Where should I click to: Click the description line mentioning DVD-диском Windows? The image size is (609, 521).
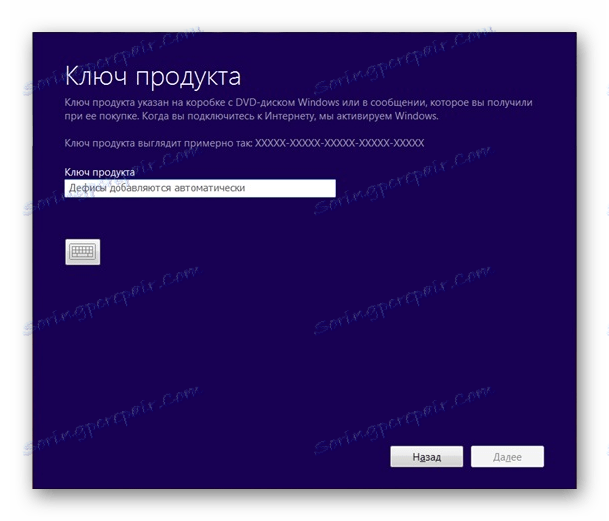coord(298,103)
